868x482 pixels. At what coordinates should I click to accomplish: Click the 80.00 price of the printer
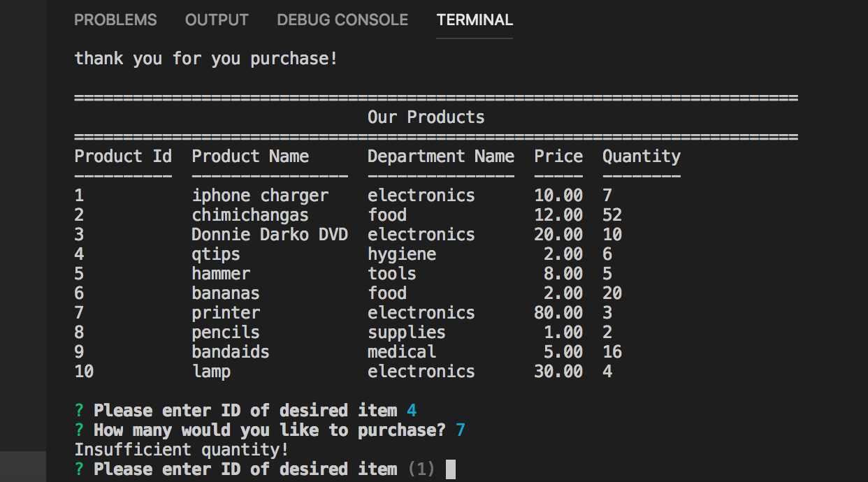[558, 313]
